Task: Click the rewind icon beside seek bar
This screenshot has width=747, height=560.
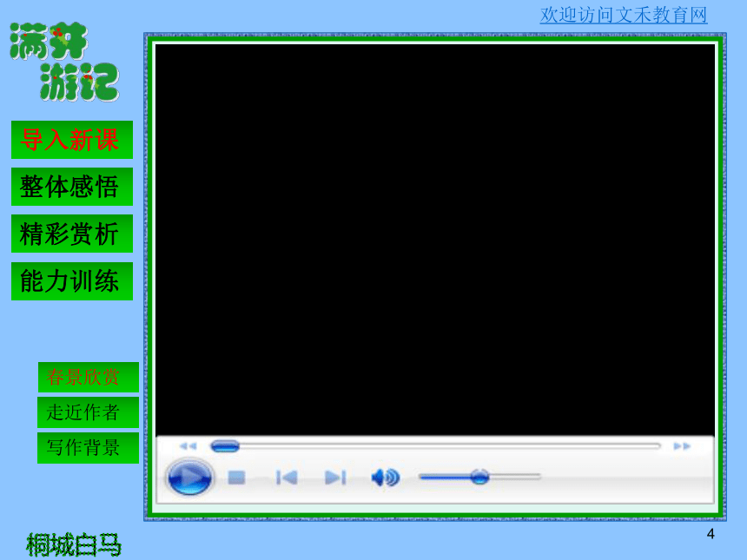Action: [x=188, y=446]
